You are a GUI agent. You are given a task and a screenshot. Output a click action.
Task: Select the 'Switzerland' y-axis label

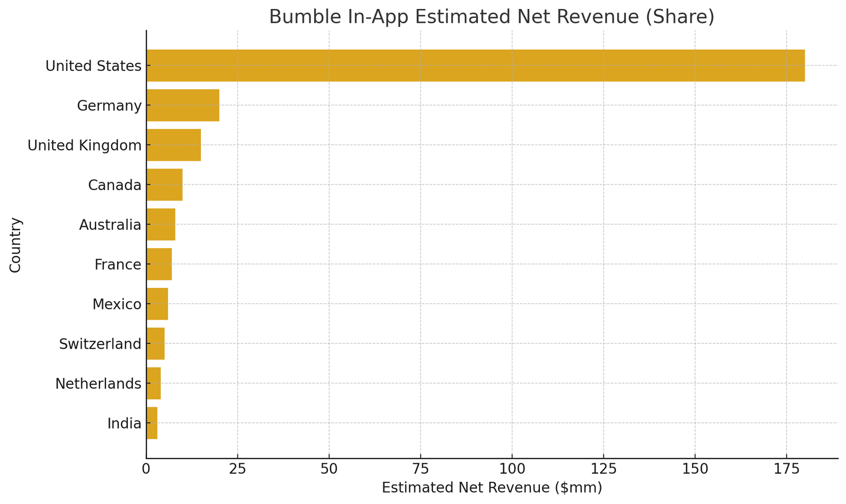(x=100, y=344)
